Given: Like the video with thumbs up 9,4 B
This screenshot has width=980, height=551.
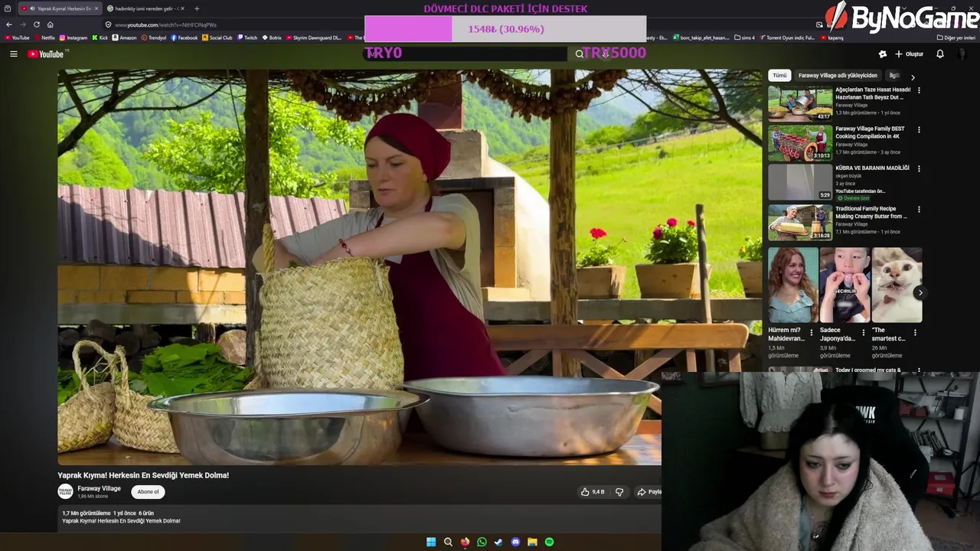Looking at the screenshot, I should (x=593, y=491).
